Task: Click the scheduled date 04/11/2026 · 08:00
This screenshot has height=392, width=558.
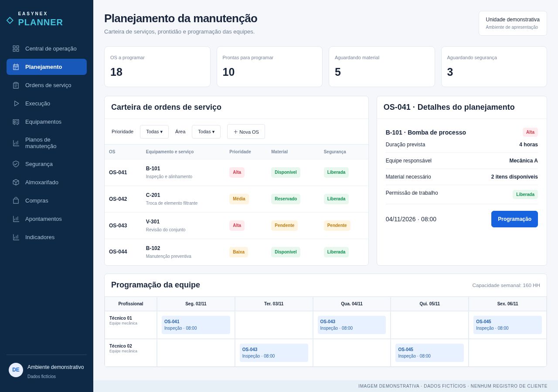Action: click(x=411, y=219)
